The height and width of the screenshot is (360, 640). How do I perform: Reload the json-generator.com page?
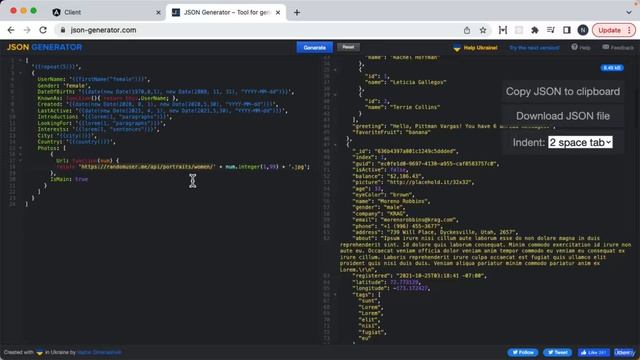43,30
